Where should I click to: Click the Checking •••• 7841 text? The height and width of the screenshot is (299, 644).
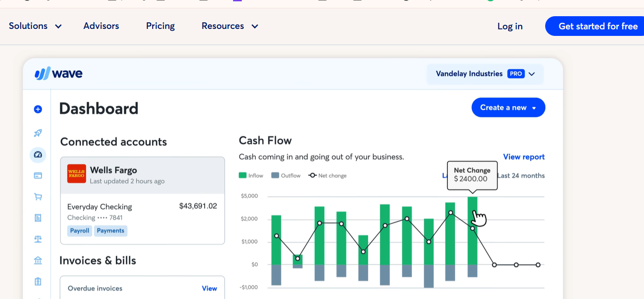pos(95,218)
